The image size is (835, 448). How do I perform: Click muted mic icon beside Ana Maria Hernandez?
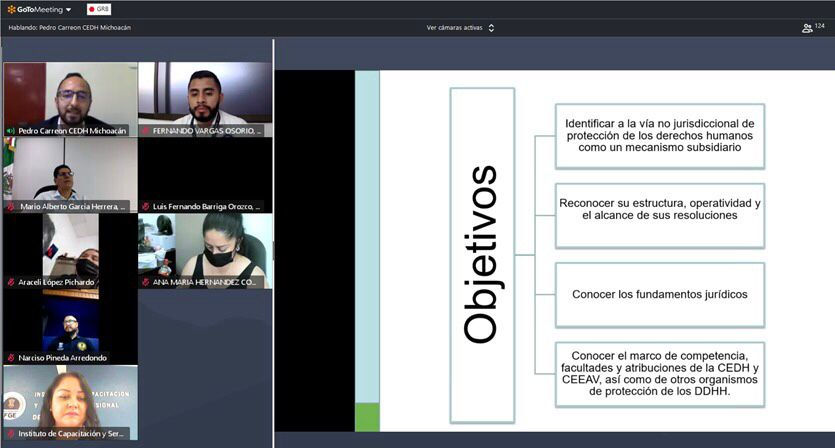click(x=145, y=282)
